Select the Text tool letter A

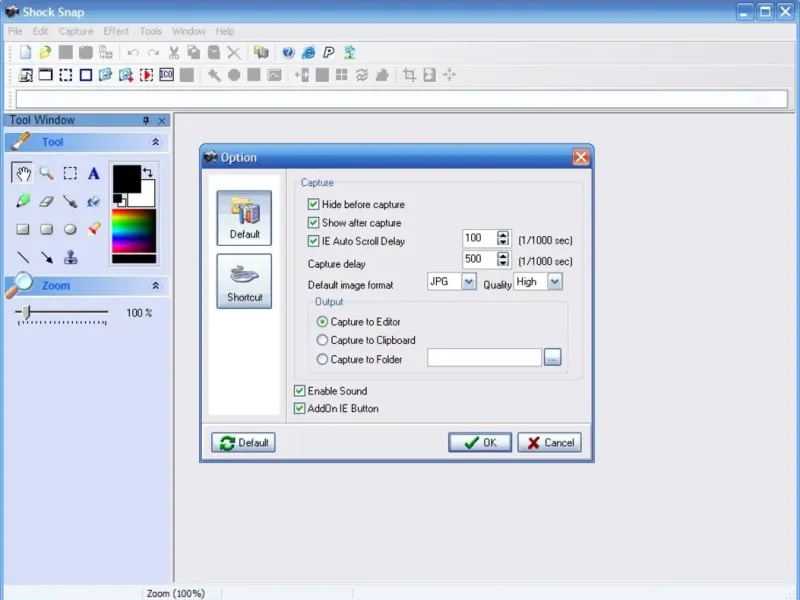(x=93, y=173)
